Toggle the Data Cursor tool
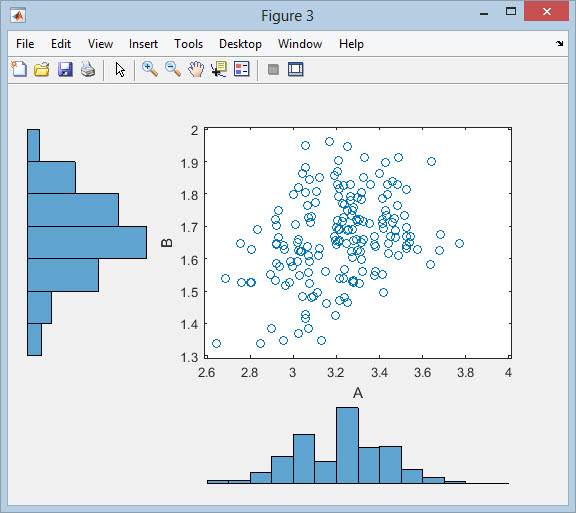The height and width of the screenshot is (513, 576). [x=219, y=69]
